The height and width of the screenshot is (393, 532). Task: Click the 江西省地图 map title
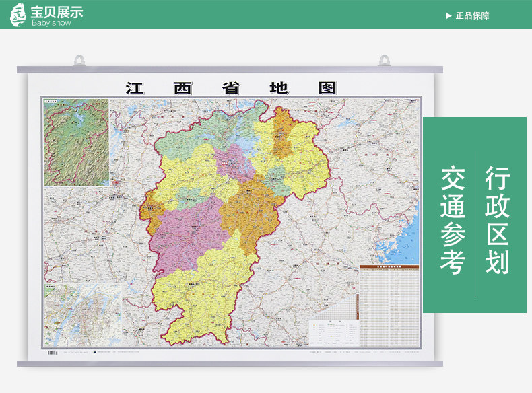coord(232,88)
